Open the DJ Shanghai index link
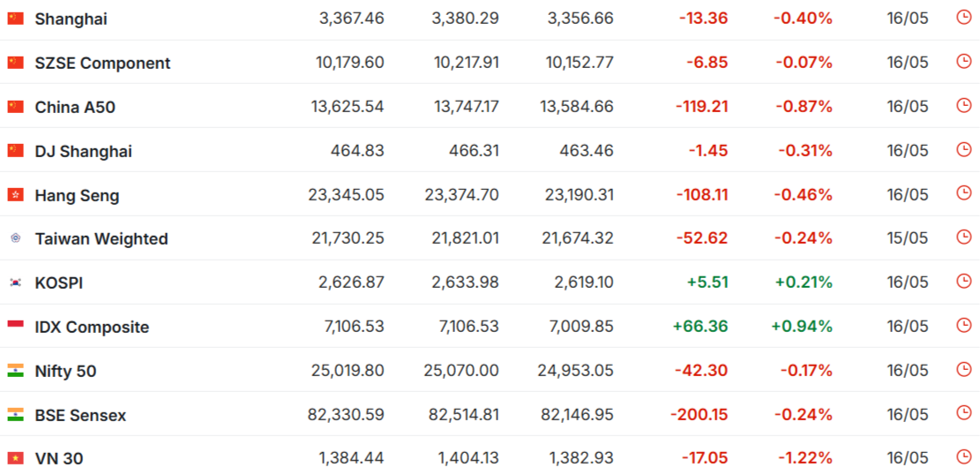This screenshot has width=980, height=475. [83, 152]
